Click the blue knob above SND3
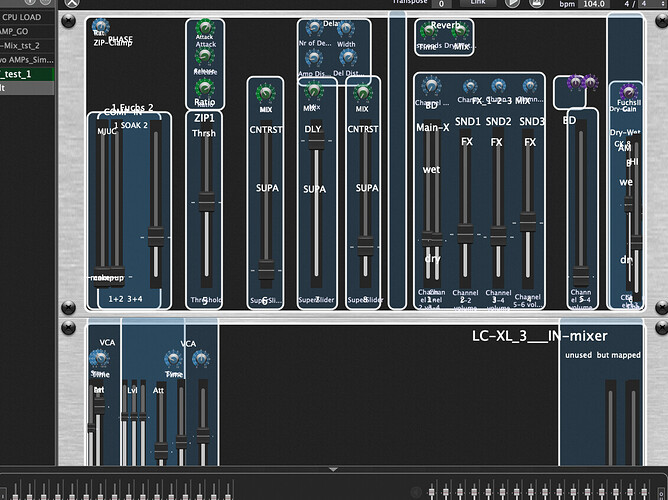This screenshot has width=668, height=500. click(x=530, y=86)
